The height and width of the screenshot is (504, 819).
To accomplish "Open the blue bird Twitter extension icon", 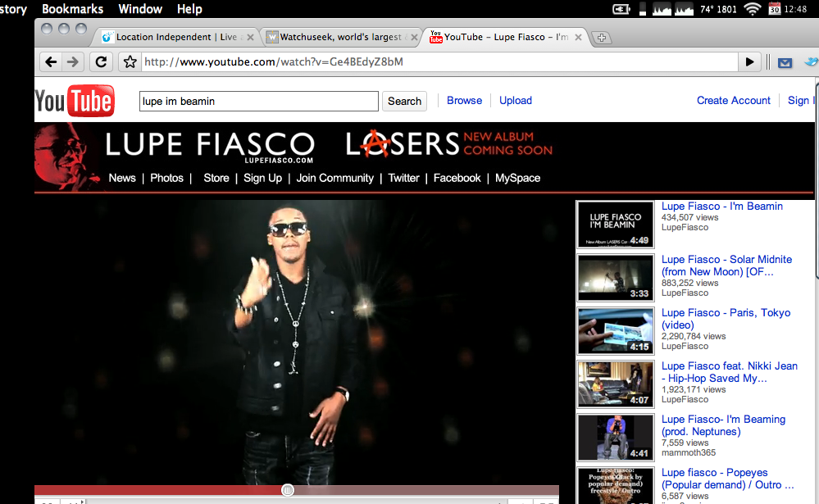I will coord(811,62).
